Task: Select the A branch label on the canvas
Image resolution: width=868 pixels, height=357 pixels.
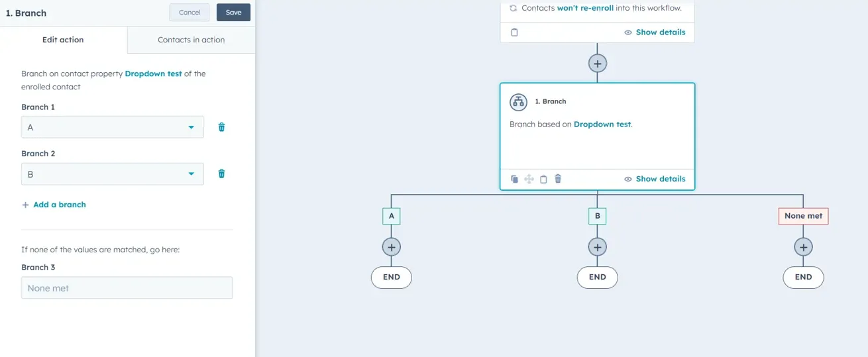Action: (392, 216)
